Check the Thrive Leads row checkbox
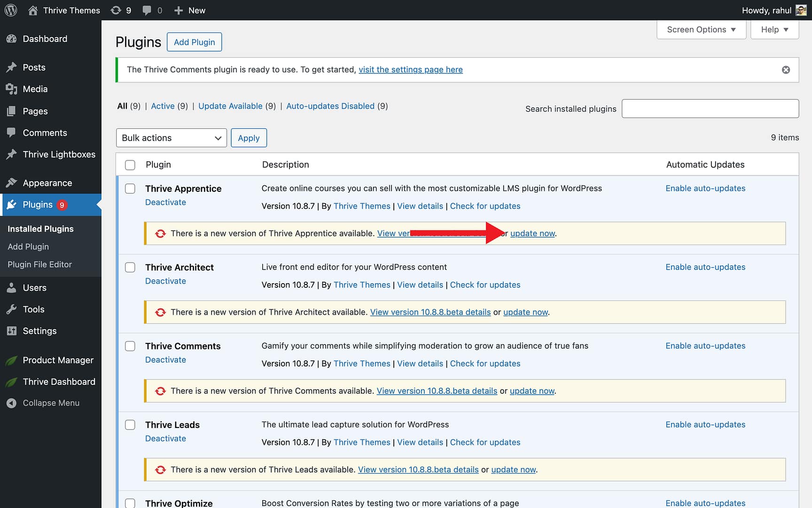 (130, 425)
